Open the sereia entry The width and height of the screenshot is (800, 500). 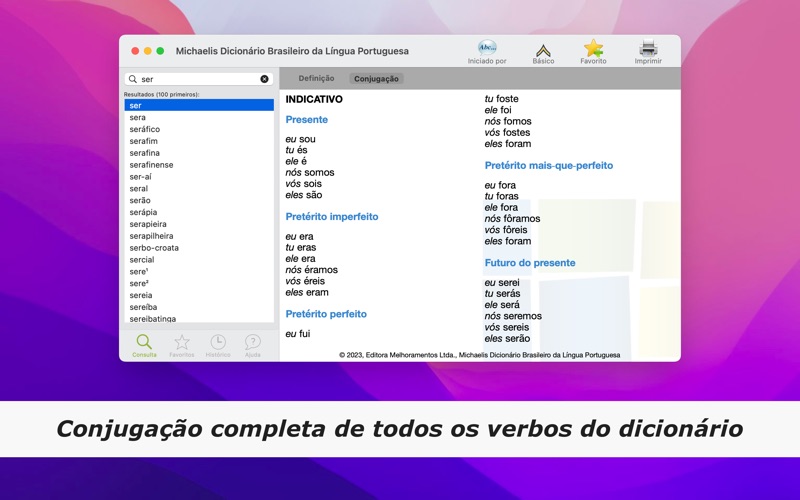[x=199, y=295]
